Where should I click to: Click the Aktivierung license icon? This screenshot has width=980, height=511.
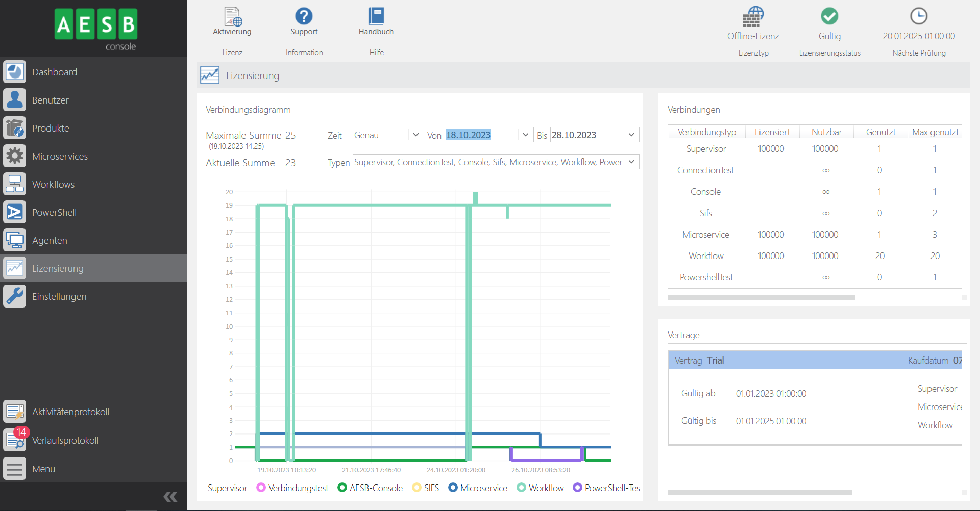click(x=232, y=17)
